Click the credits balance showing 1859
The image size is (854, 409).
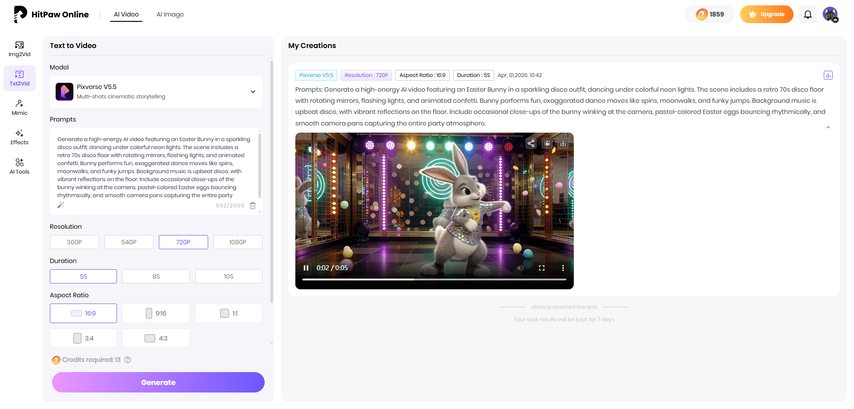coord(710,14)
